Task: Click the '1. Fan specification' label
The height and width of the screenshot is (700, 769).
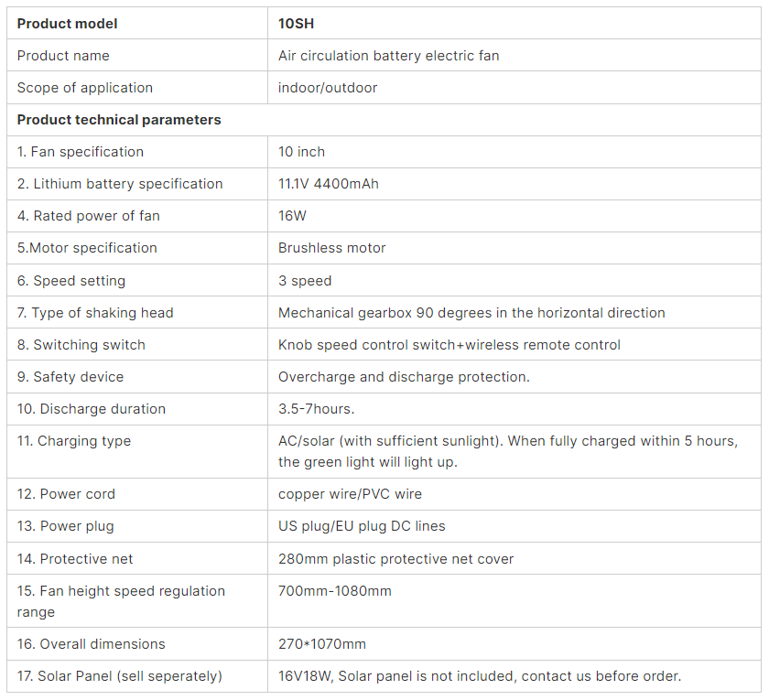Action: point(81,152)
